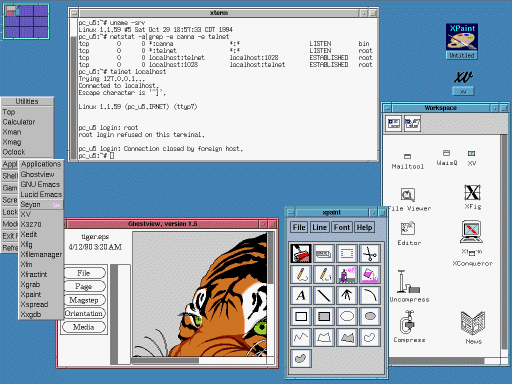Select the filled oval shape tool
Image resolution: width=512 pixels, height=384 pixels.
[x=370, y=316]
